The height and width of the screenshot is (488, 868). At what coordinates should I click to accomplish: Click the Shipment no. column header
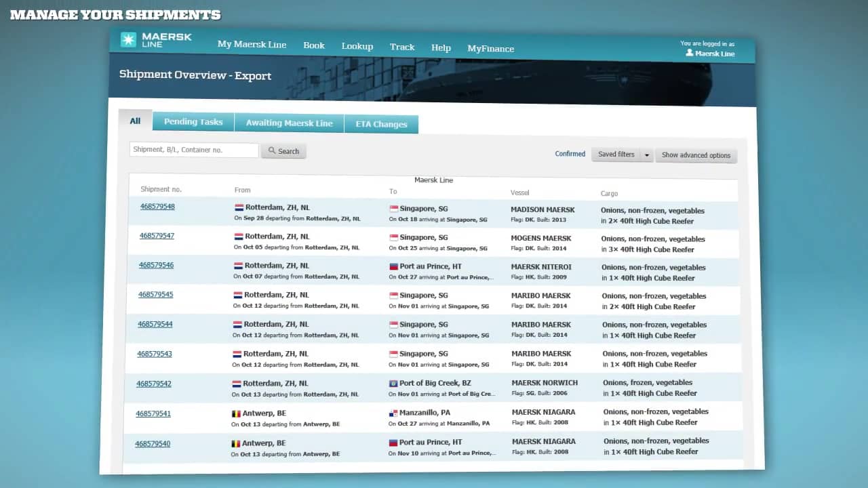(161, 189)
